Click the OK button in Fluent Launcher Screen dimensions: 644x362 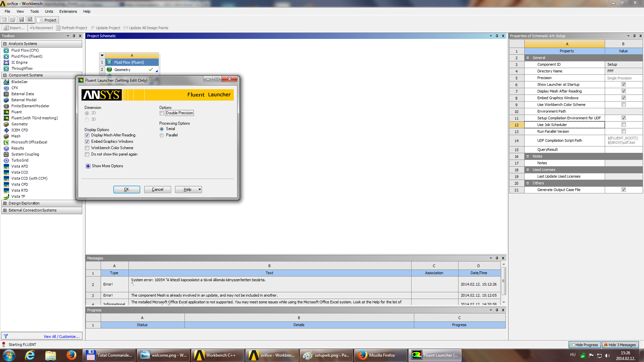[x=126, y=189]
